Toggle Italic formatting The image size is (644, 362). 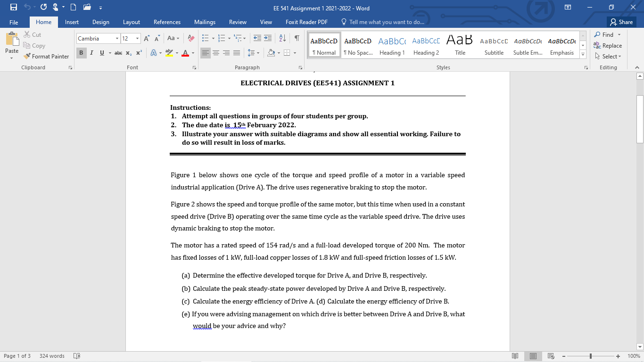pyautogui.click(x=91, y=53)
